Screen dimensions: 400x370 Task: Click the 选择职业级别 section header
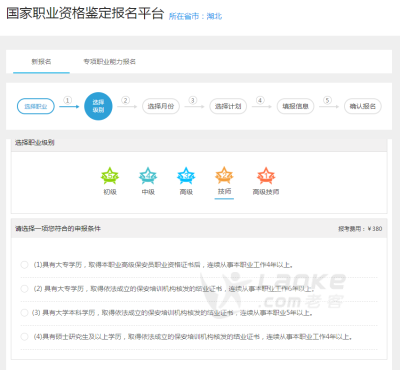coord(35,143)
